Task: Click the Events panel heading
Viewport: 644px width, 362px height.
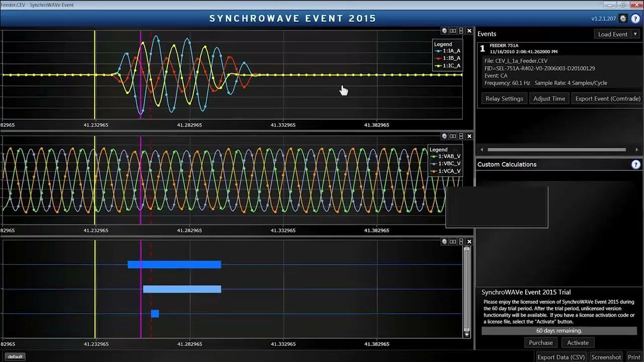Action: [x=487, y=34]
